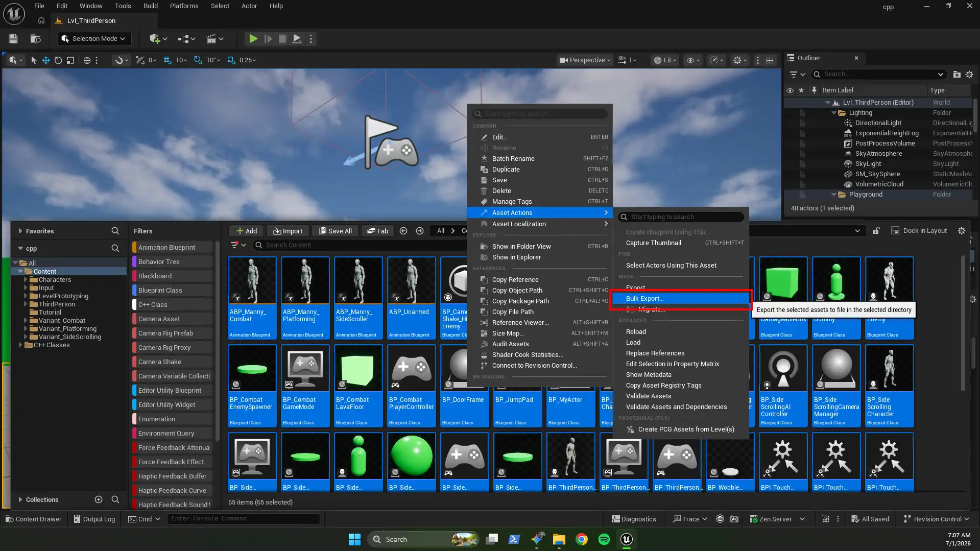
Task: Click the Outliner search field
Action: pyautogui.click(x=879, y=75)
